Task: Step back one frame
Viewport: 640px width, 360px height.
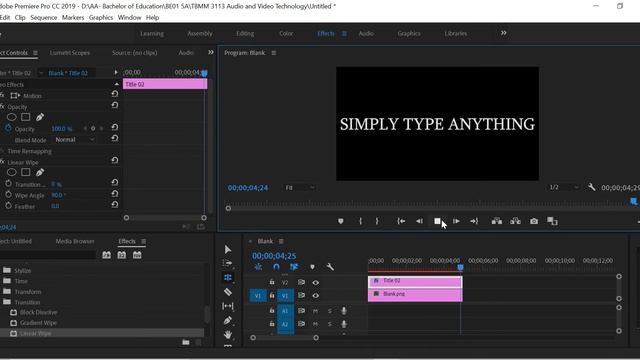Action: 419,221
